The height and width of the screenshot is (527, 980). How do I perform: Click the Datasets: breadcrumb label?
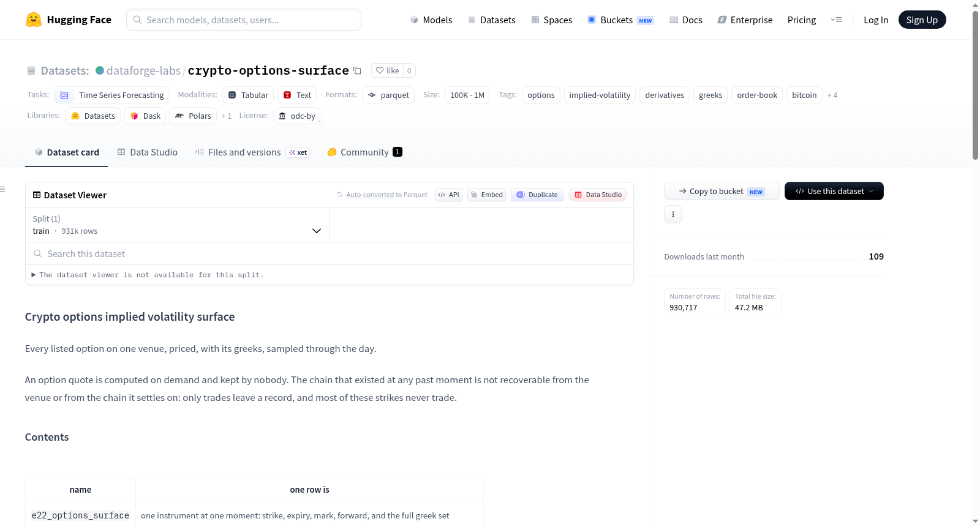(x=65, y=70)
